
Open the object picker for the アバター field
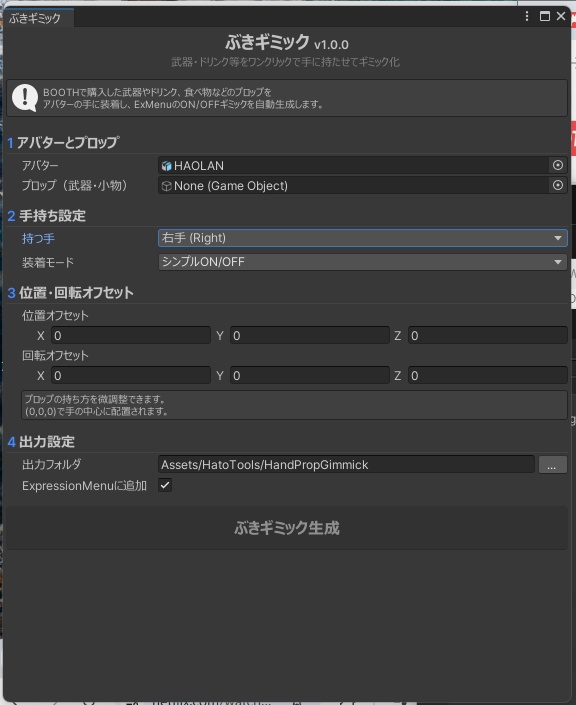coord(558,165)
